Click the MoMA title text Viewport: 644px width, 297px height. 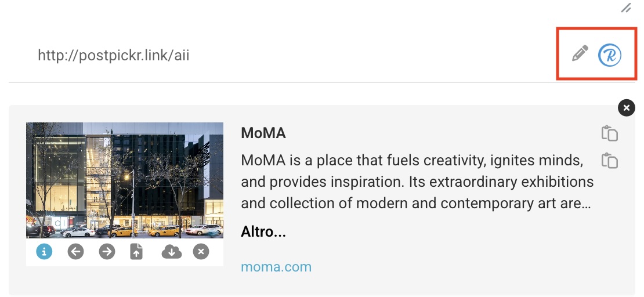pos(263,133)
